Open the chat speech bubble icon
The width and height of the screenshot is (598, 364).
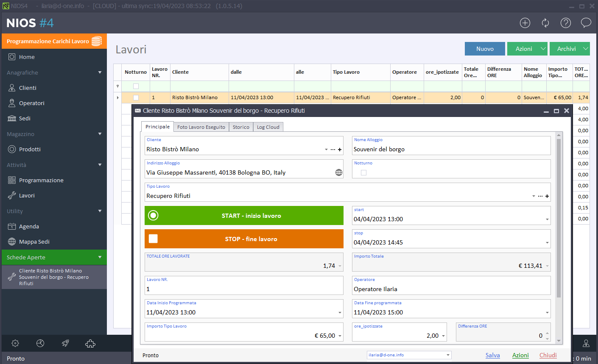pos(586,23)
